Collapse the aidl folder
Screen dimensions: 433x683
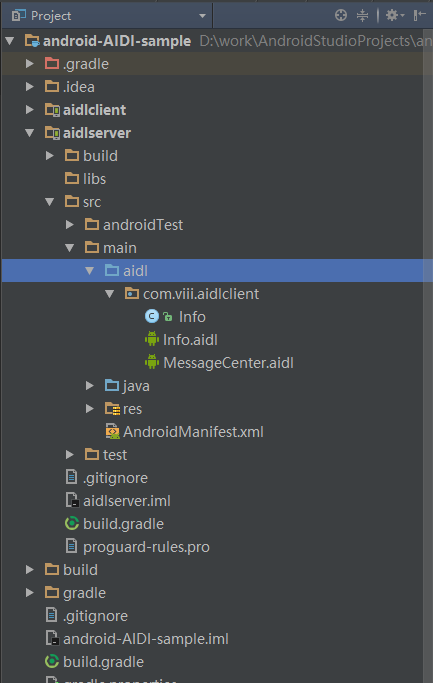(x=90, y=271)
